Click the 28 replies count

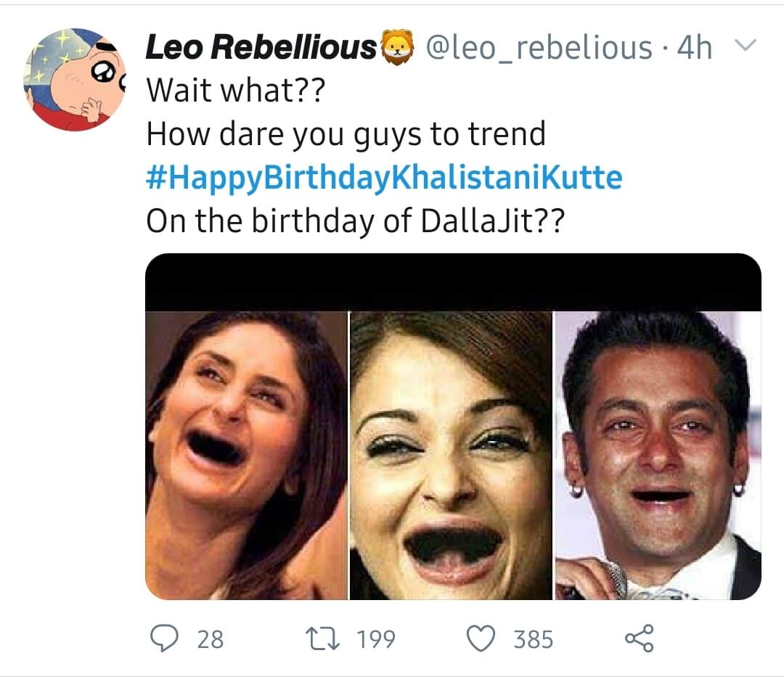click(x=211, y=639)
